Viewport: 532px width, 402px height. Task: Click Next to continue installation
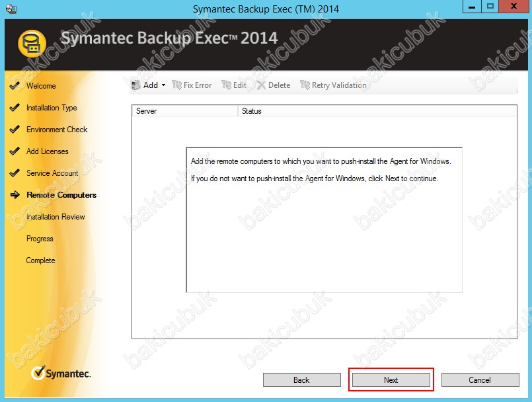(x=391, y=380)
